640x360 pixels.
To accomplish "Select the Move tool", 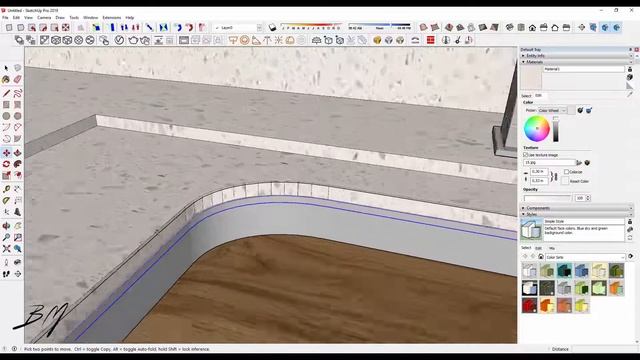I will tap(6, 153).
